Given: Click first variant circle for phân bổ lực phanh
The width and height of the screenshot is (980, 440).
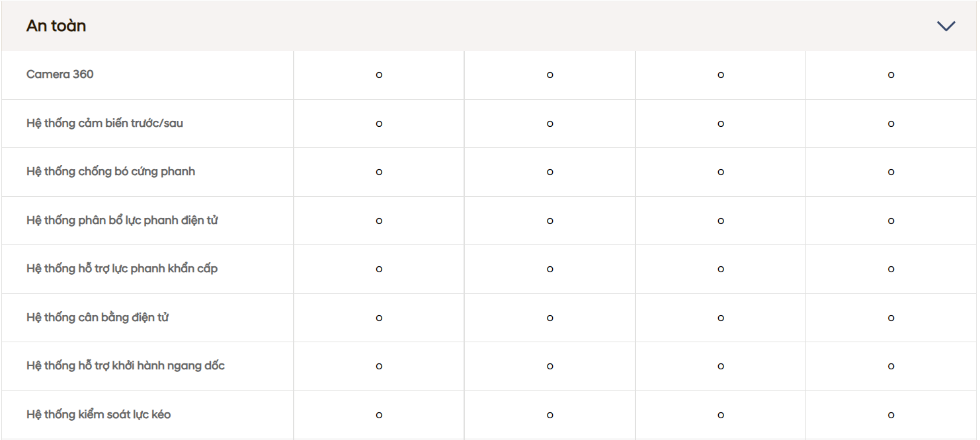Looking at the screenshot, I should [379, 221].
